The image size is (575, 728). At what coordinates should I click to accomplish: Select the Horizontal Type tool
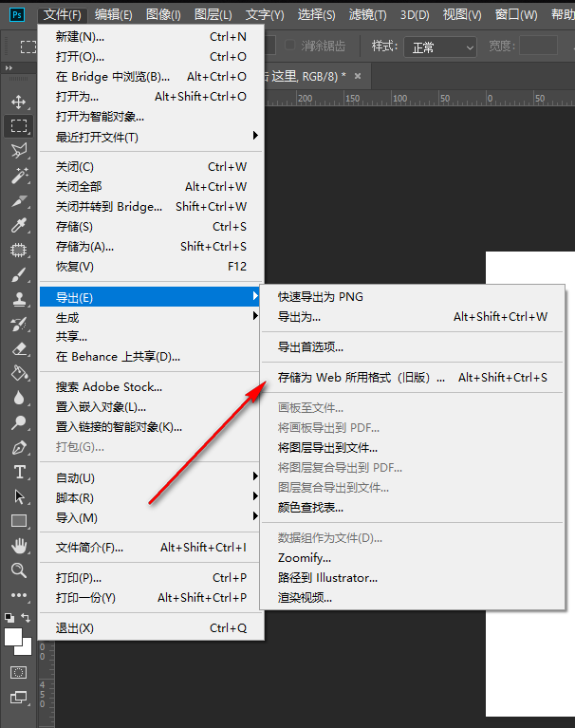coord(19,472)
